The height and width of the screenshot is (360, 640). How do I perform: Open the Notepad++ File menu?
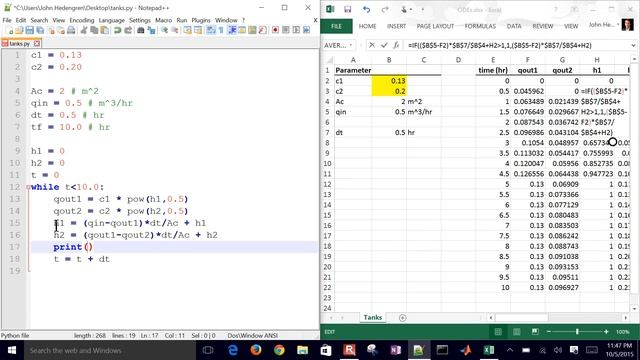click(7, 20)
